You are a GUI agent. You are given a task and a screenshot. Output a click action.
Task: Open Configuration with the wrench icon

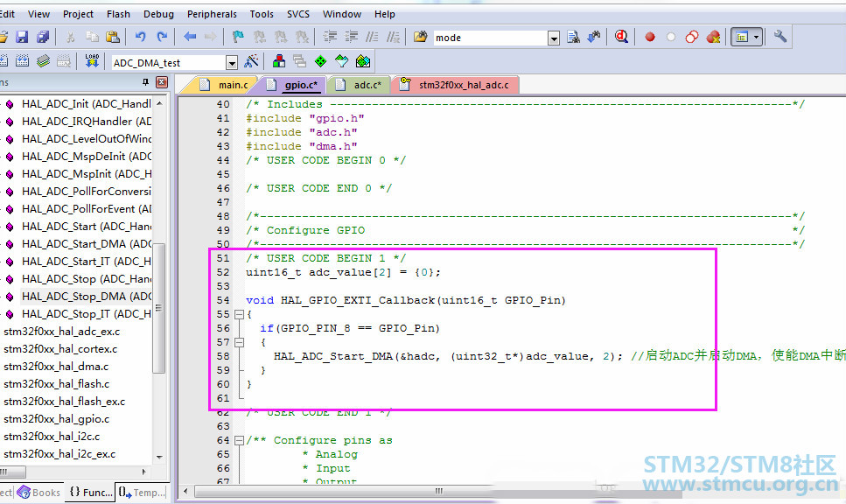click(x=780, y=37)
